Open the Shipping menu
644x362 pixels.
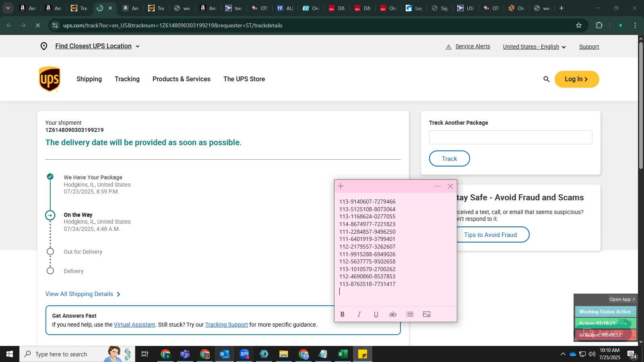(x=89, y=79)
